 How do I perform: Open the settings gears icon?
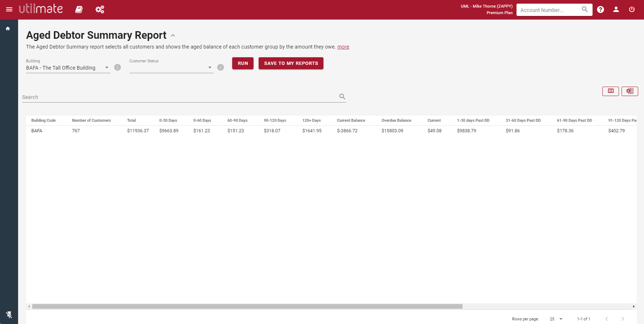(100, 9)
